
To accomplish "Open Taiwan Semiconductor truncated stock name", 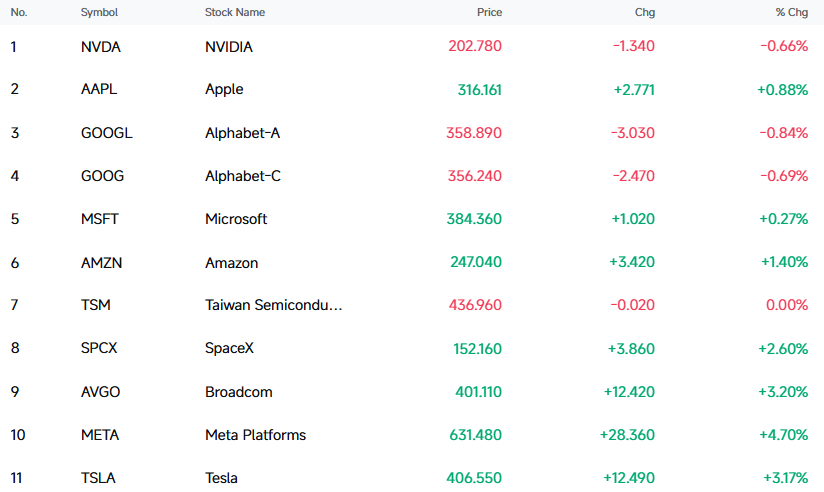I will pos(274,305).
